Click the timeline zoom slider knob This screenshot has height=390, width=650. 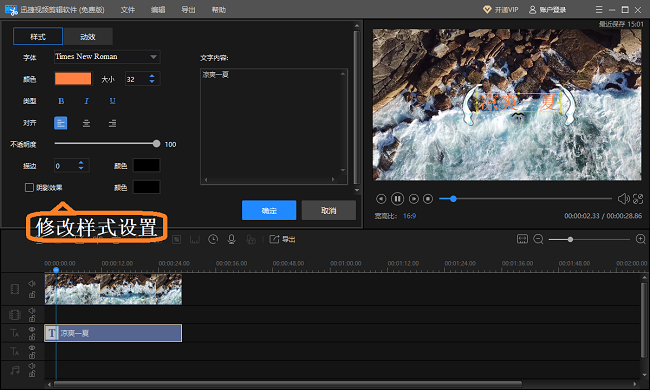click(570, 240)
